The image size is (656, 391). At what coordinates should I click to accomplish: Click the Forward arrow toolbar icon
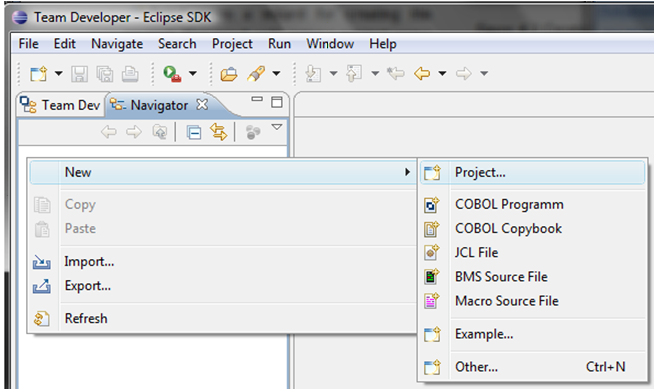[463, 74]
